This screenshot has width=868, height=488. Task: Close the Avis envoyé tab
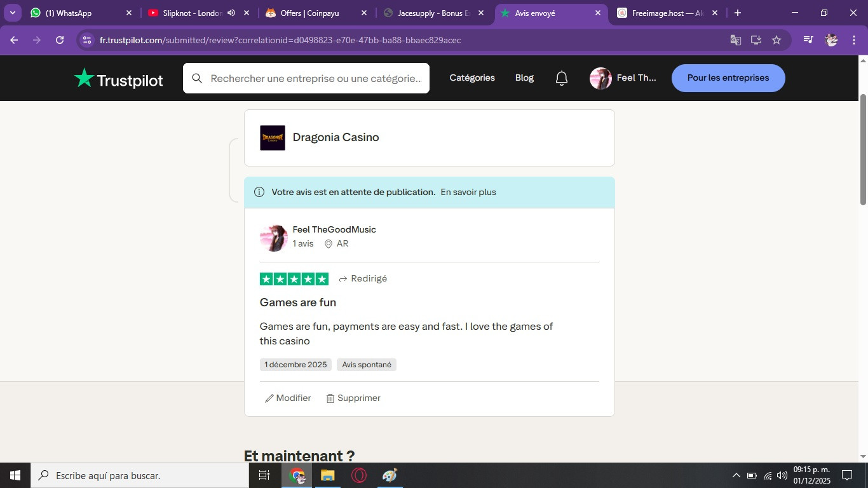(x=598, y=13)
